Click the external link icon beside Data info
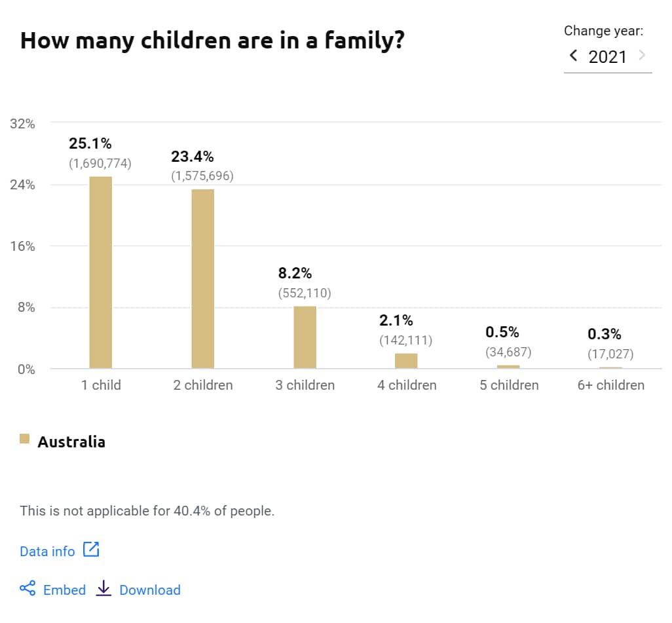Image resolution: width=672 pixels, height=623 pixels. tap(92, 550)
